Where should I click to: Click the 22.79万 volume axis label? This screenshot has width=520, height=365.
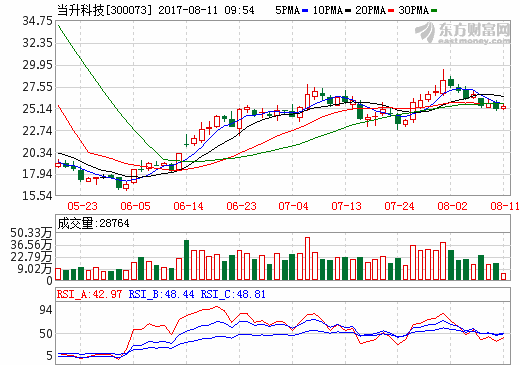[32, 257]
